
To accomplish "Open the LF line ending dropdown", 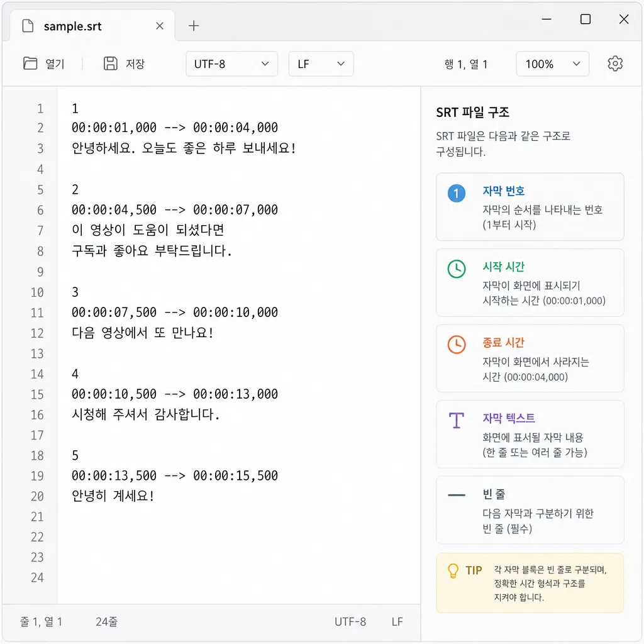I will click(x=321, y=64).
